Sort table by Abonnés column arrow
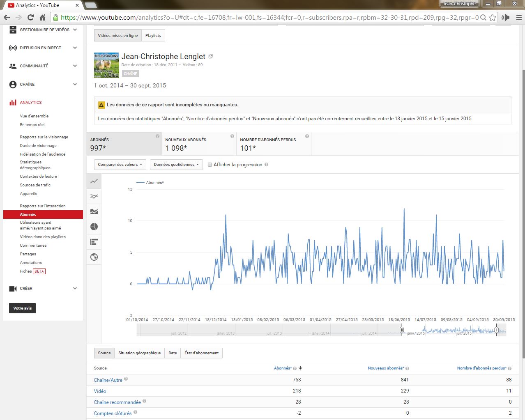The width and height of the screenshot is (525, 420). pyautogui.click(x=300, y=368)
